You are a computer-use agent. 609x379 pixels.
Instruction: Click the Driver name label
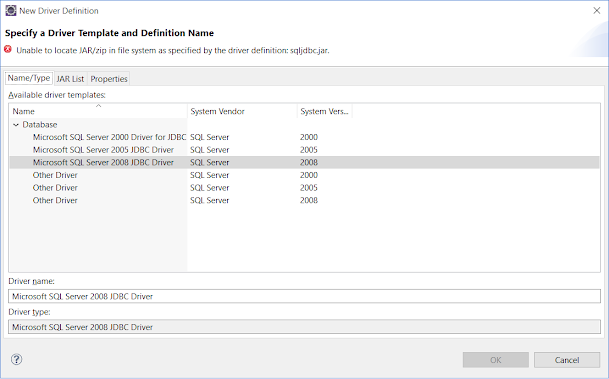[31, 281]
